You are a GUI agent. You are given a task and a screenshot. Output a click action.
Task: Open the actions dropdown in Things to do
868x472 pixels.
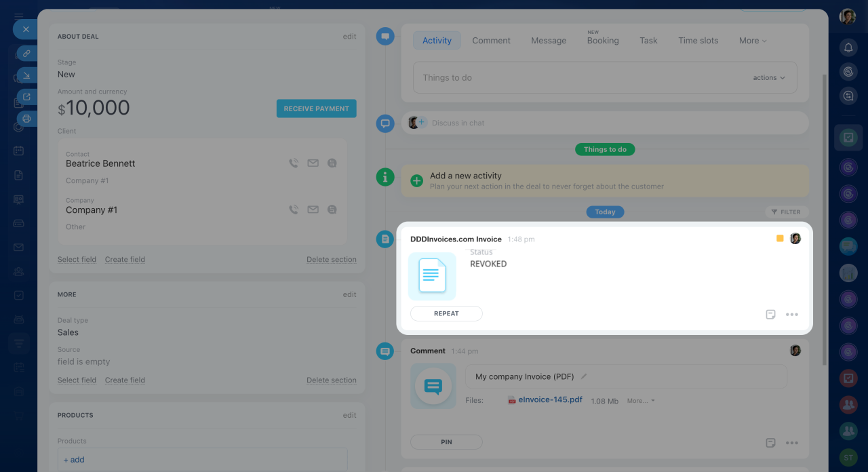(x=768, y=78)
